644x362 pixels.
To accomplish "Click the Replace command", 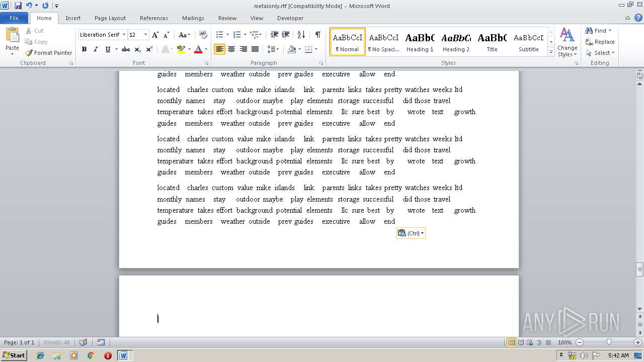I will [600, 42].
